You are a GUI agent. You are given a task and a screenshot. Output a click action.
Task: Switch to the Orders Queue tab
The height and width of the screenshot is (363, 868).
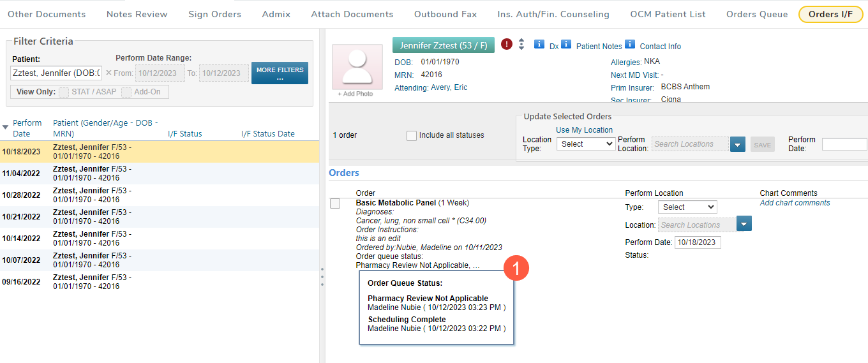pos(757,14)
